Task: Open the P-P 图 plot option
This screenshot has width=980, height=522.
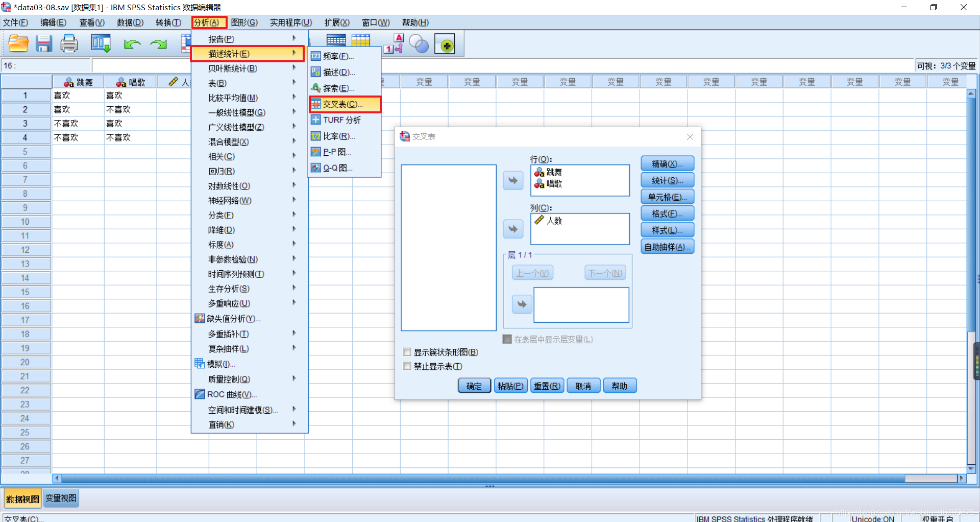Action: [345, 152]
